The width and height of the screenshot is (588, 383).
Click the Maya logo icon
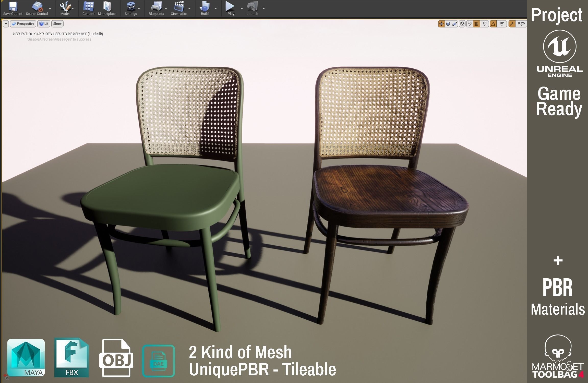click(x=26, y=358)
